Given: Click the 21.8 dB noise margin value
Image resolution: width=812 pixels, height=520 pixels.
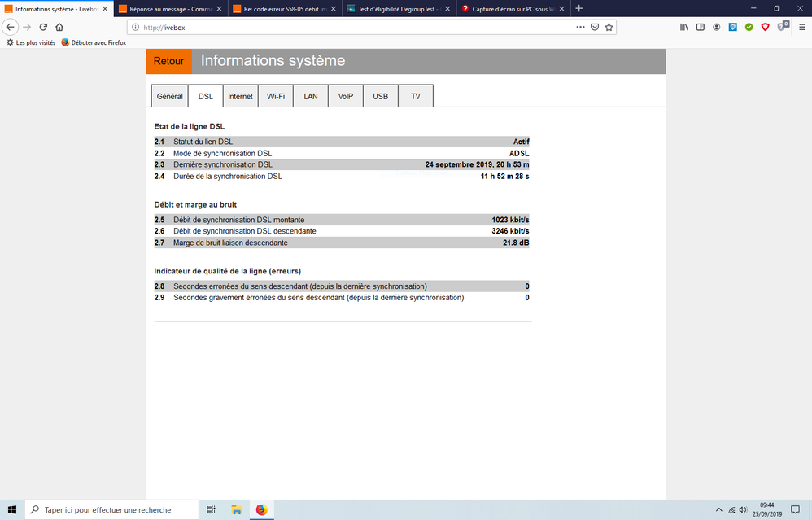Looking at the screenshot, I should click(x=516, y=243).
